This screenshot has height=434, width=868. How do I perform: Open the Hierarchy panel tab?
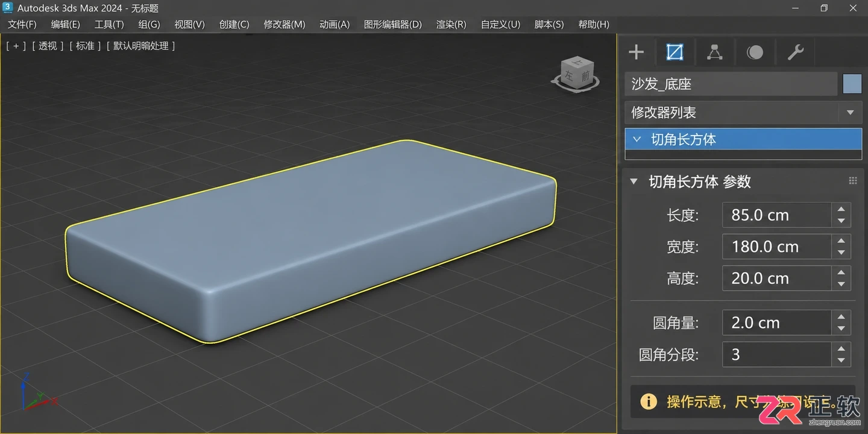pyautogui.click(x=715, y=52)
